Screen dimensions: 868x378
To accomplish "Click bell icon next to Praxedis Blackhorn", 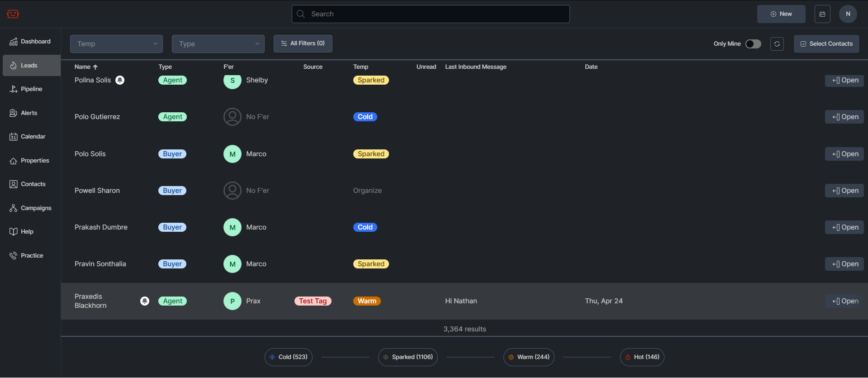I will point(145,301).
